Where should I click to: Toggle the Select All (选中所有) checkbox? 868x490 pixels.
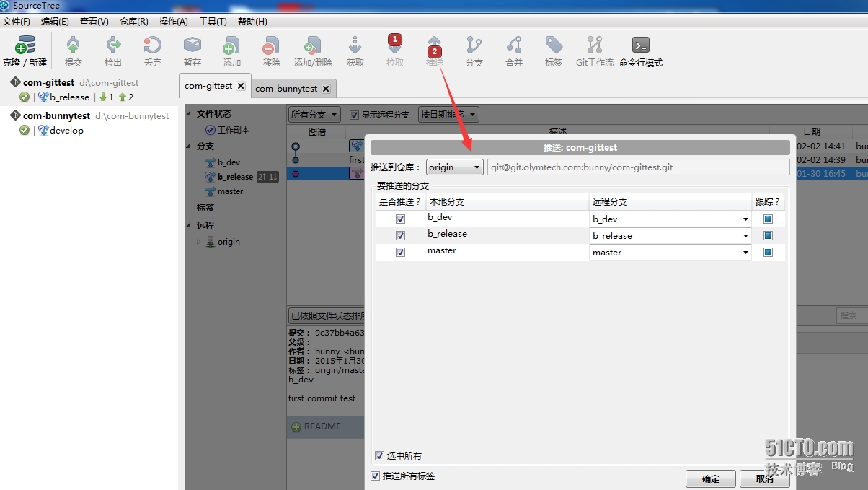click(379, 456)
